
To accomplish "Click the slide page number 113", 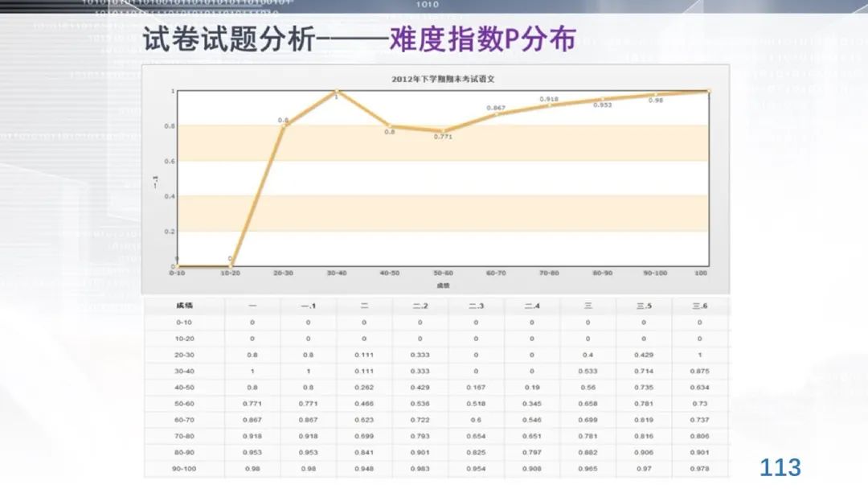I will pyautogui.click(x=780, y=467).
